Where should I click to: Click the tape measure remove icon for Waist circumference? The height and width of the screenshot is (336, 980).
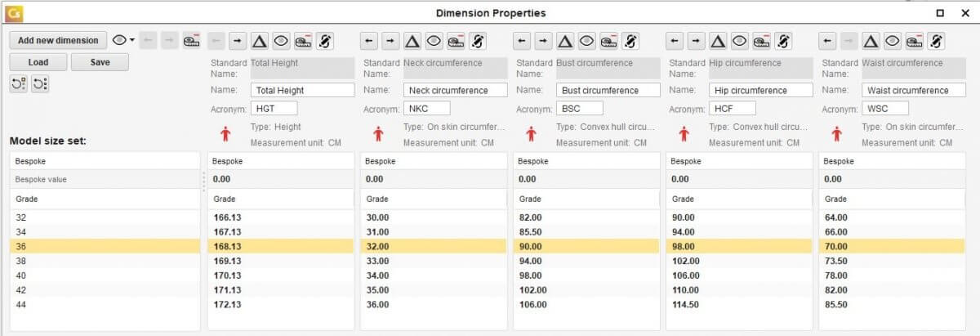point(915,40)
